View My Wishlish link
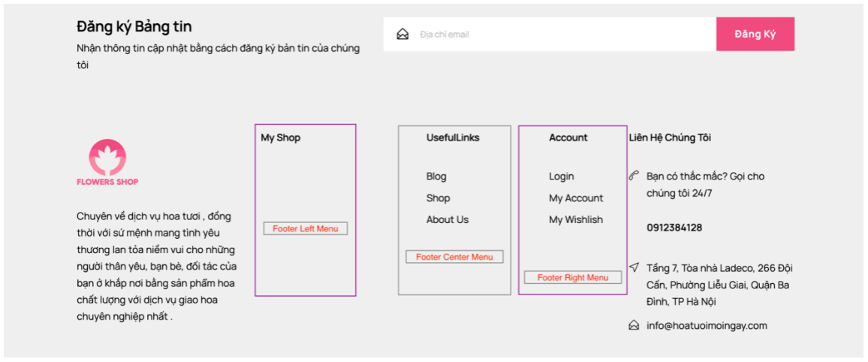 click(x=576, y=220)
